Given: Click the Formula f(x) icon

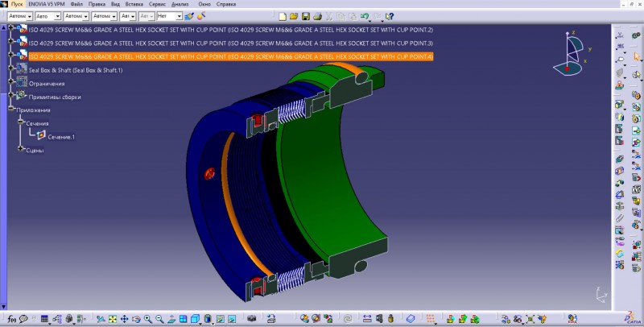Looking at the screenshot, I should coord(11,319).
